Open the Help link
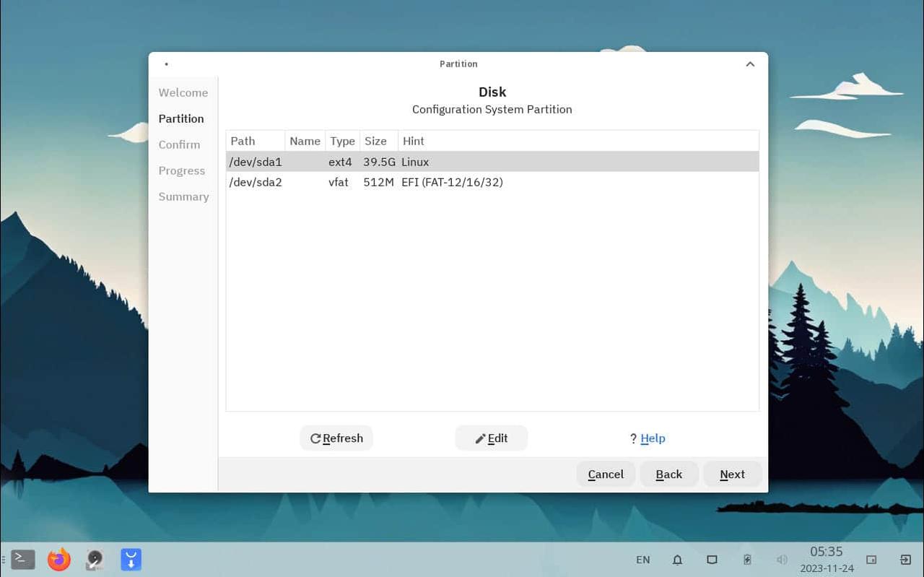This screenshot has width=924, height=577. (x=653, y=438)
